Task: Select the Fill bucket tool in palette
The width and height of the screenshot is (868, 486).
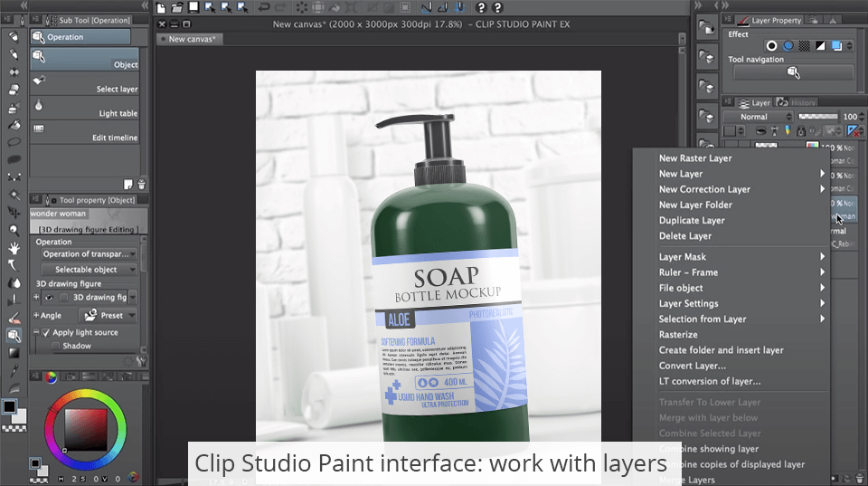Action: (x=14, y=125)
